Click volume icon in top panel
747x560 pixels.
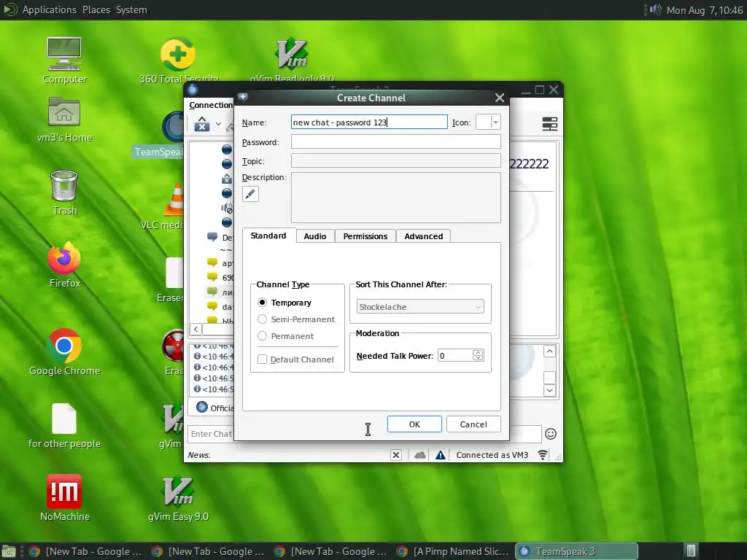click(655, 9)
